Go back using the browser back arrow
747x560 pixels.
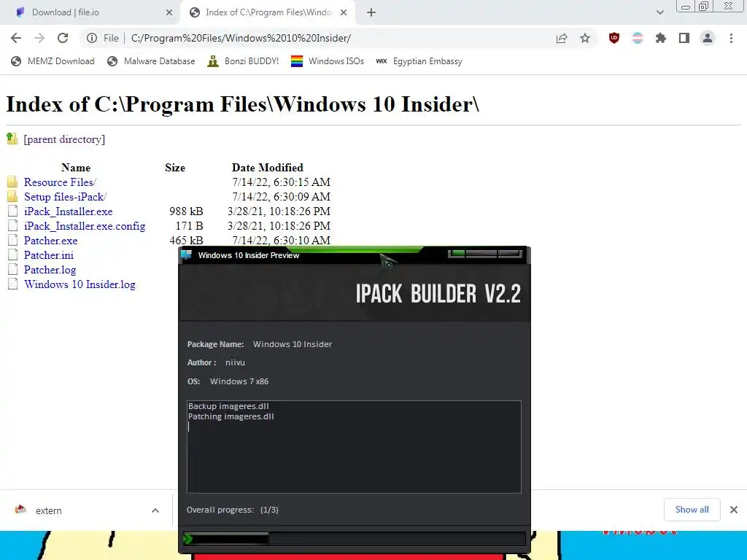coord(16,38)
